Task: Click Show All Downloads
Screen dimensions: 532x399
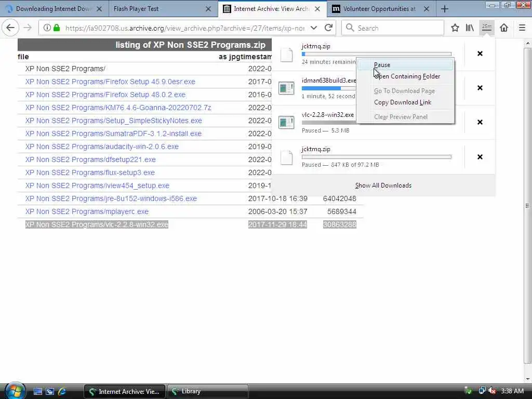Action: tap(383, 185)
